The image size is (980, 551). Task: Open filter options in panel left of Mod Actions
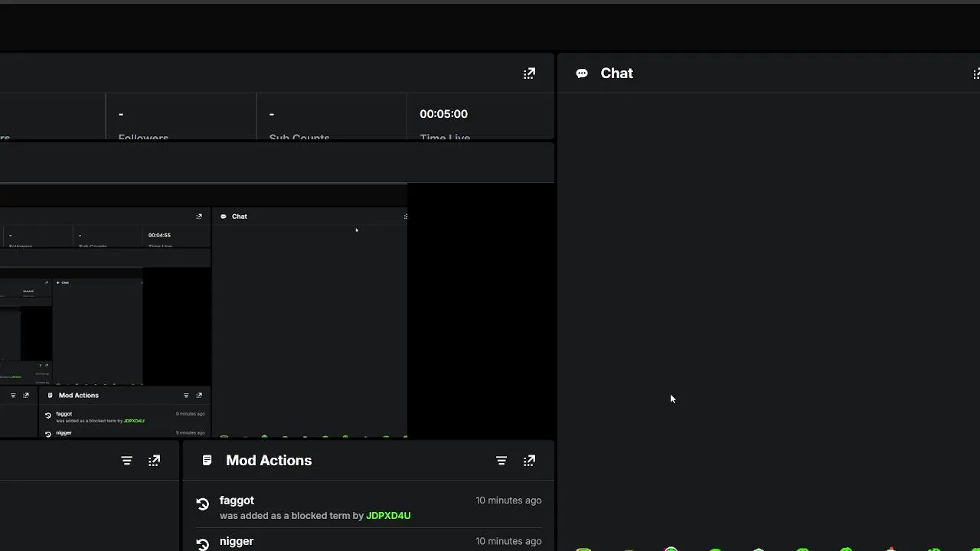tap(127, 461)
